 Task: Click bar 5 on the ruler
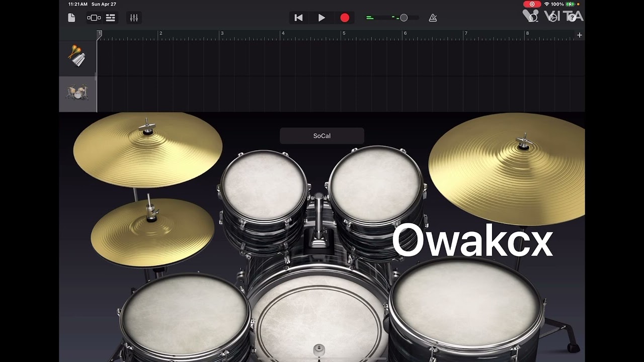[x=344, y=34]
